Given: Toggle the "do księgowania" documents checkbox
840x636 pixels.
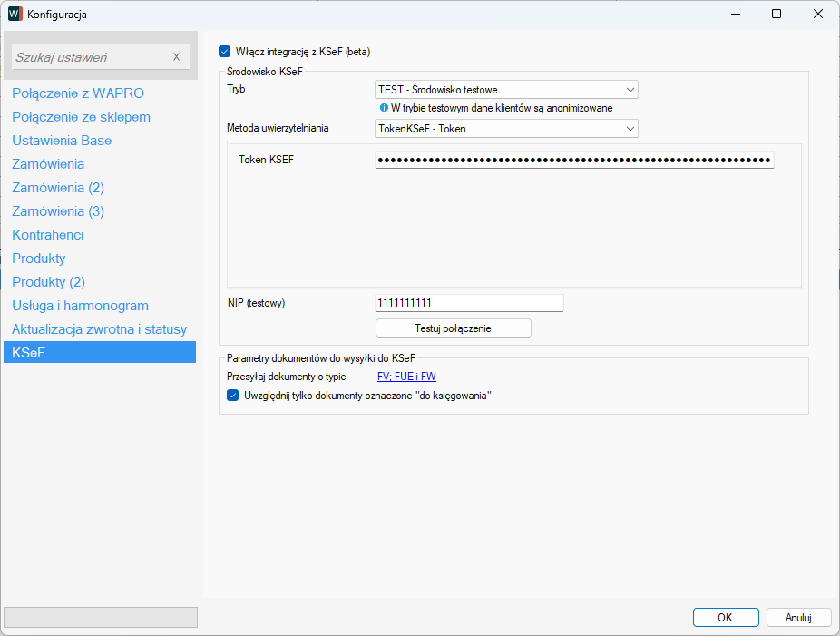Looking at the screenshot, I should pyautogui.click(x=232, y=396).
